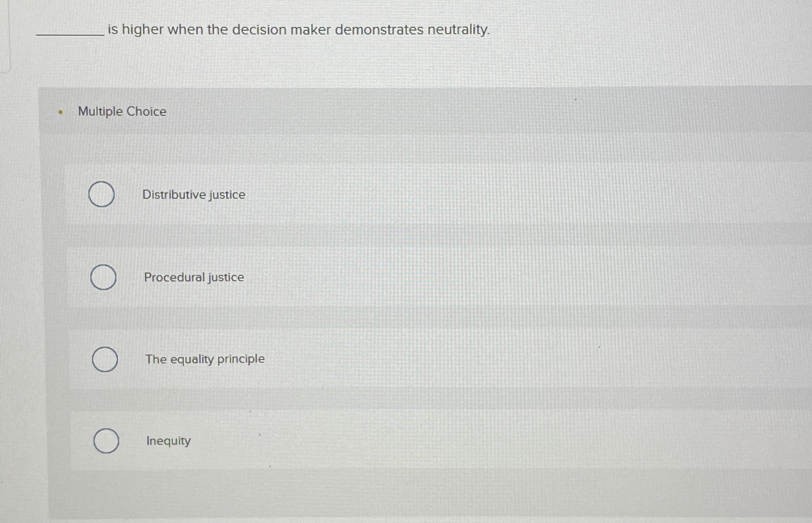
Task: Click the third answer row background
Action: [x=437, y=359]
